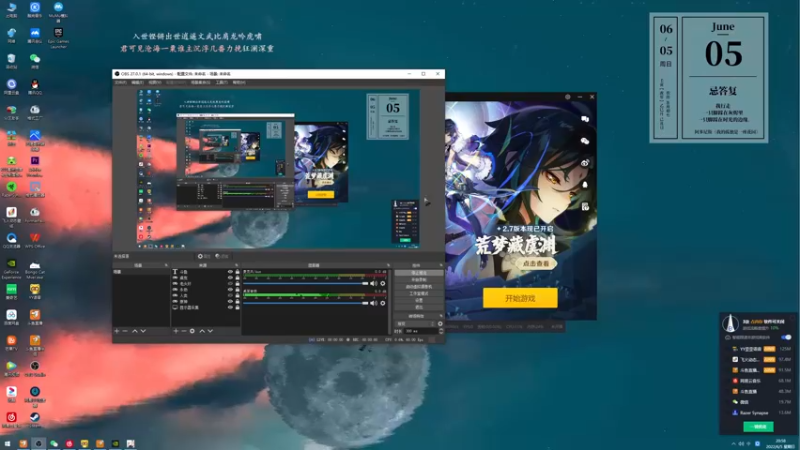The image size is (800, 450).
Task: Move the source down in the Sources dock
Action: (x=210, y=331)
